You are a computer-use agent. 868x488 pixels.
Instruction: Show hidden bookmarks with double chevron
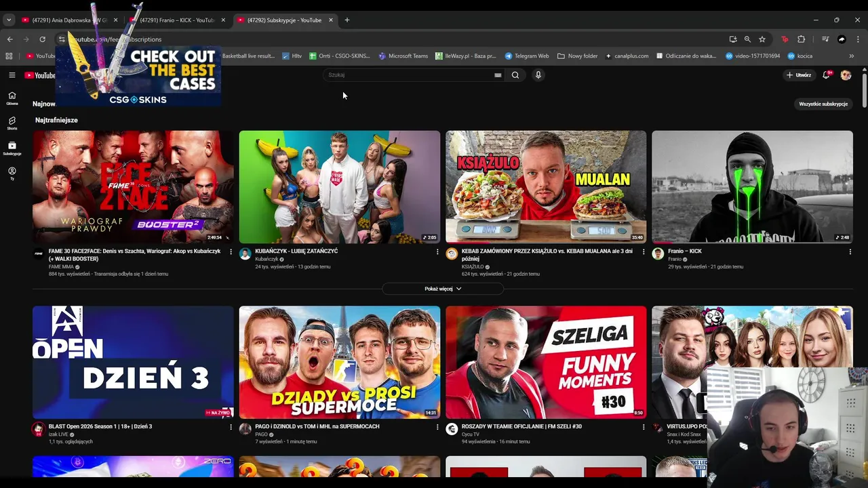point(852,56)
